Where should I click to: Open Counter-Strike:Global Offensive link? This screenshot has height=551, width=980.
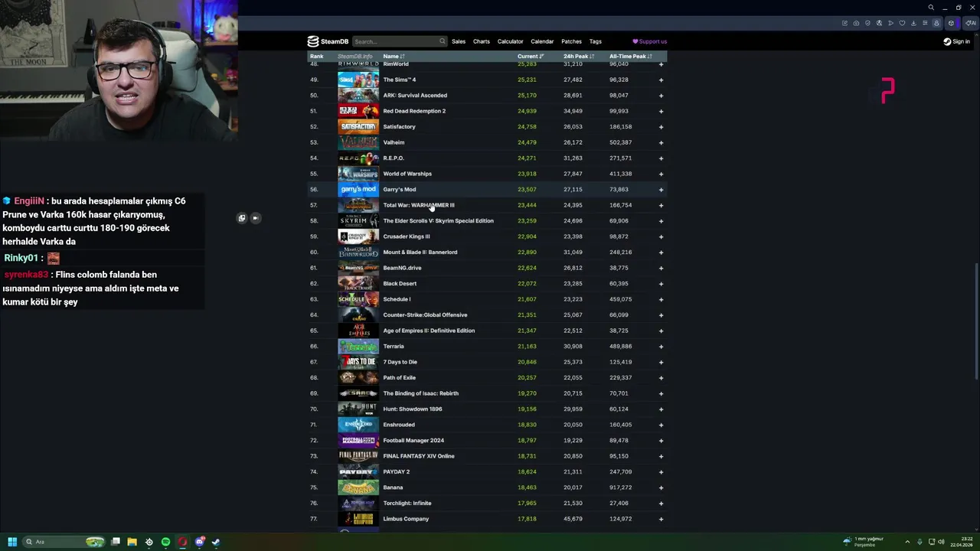click(425, 315)
